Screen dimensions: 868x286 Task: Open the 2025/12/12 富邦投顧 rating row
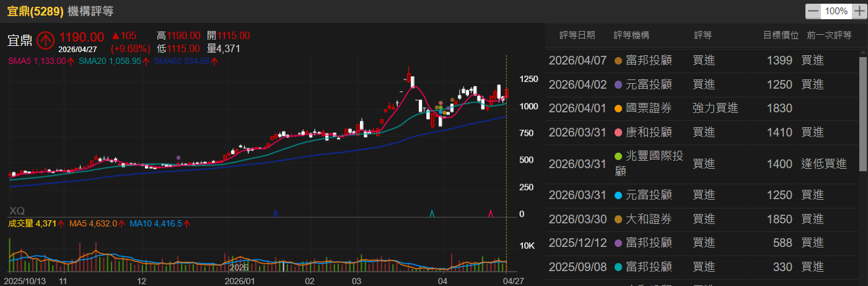[700, 243]
